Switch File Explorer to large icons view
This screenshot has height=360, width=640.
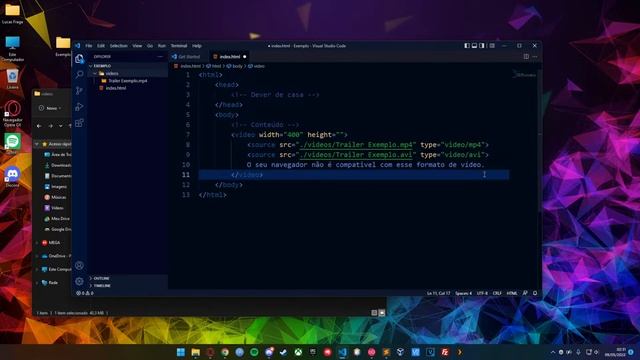pyautogui.click(x=382, y=313)
